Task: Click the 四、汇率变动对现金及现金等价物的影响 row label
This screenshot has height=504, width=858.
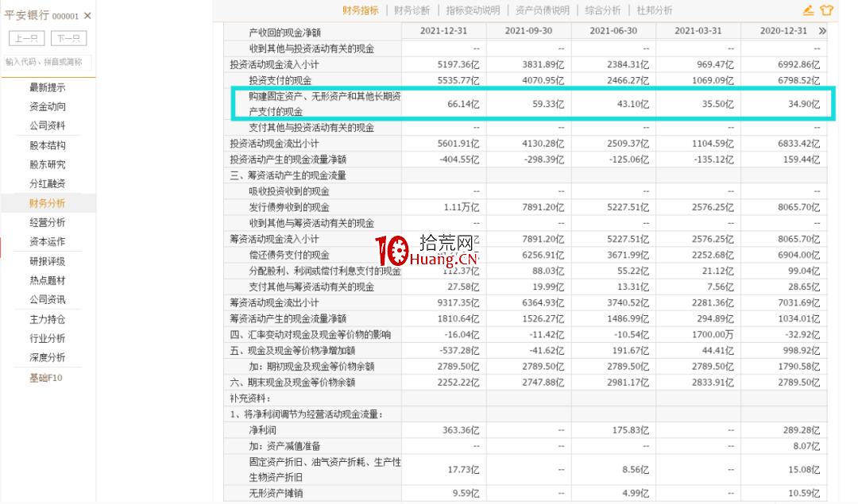Action: click(x=311, y=334)
